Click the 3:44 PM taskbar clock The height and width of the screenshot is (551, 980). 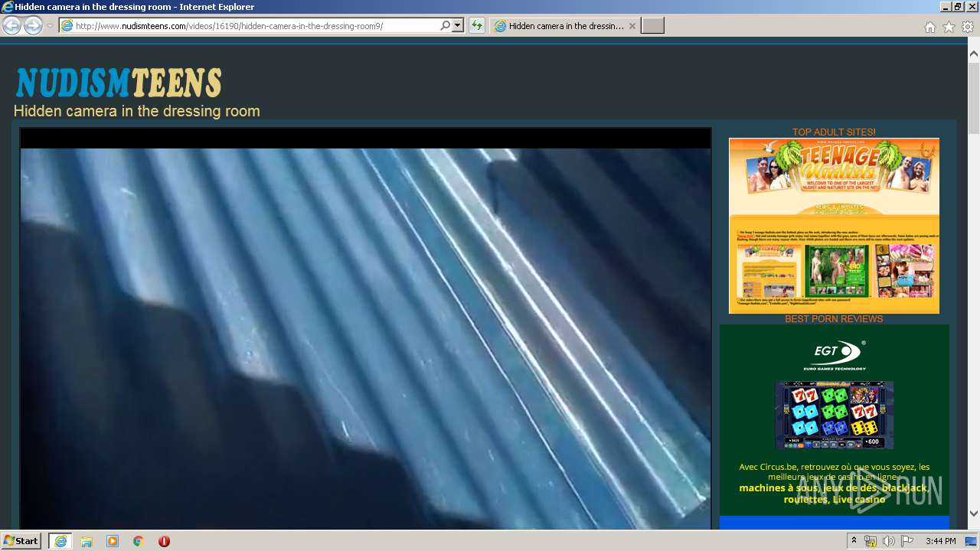(x=940, y=541)
